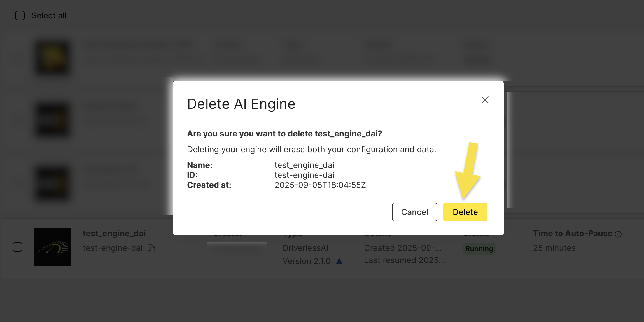This screenshot has width=644, height=322.
Task: Click the Created at timestamp in the dialog
Action: pos(320,185)
